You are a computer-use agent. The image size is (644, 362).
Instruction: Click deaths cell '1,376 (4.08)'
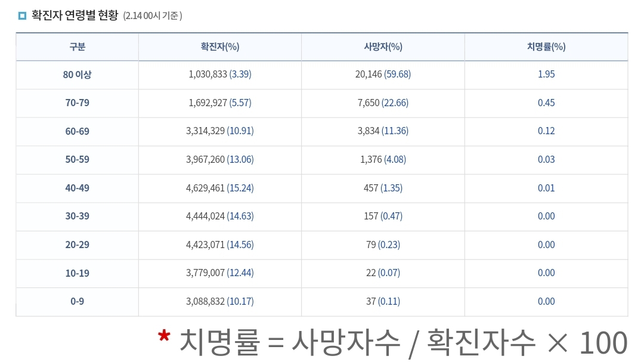click(383, 159)
